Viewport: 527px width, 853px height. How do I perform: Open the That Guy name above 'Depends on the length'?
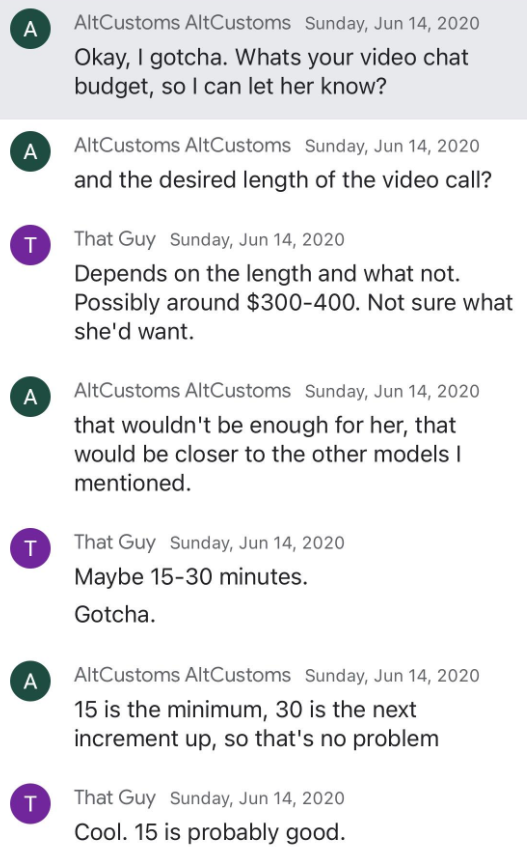tap(115, 239)
